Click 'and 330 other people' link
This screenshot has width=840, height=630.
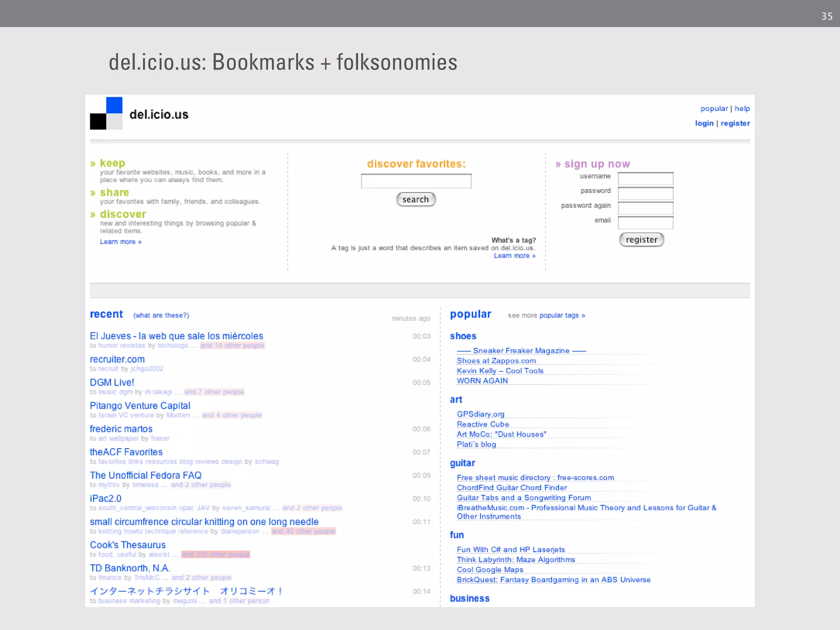point(216,555)
